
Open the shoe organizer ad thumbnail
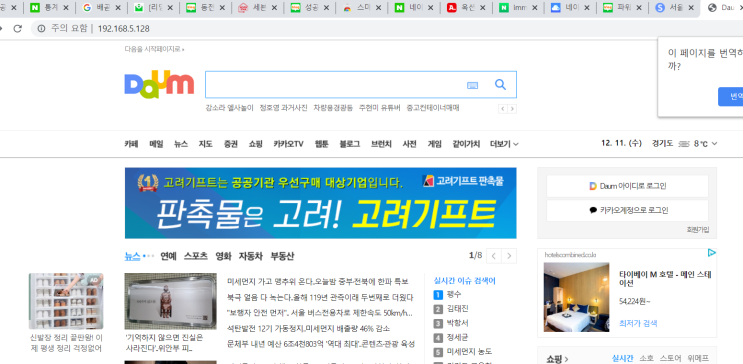coord(66,301)
